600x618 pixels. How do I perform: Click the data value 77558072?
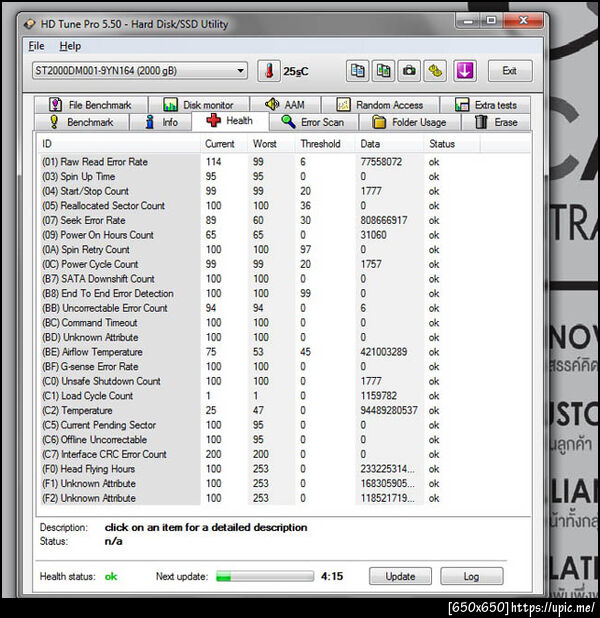tap(381, 162)
